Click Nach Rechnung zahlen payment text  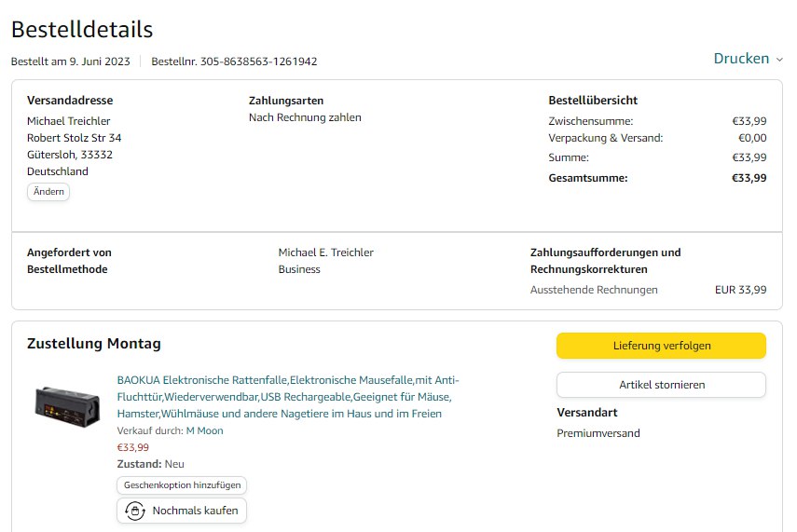pyautogui.click(x=305, y=117)
